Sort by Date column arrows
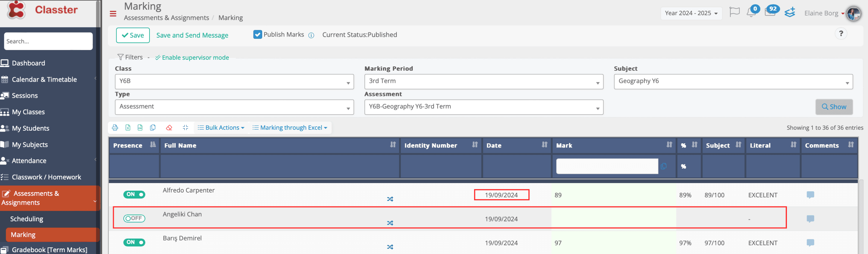Viewport: 868px width, 254px height. (544, 145)
